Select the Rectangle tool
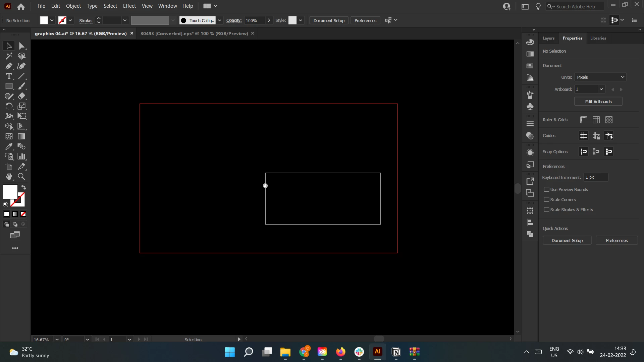Image resolution: width=644 pixels, height=362 pixels. pyautogui.click(x=9, y=86)
